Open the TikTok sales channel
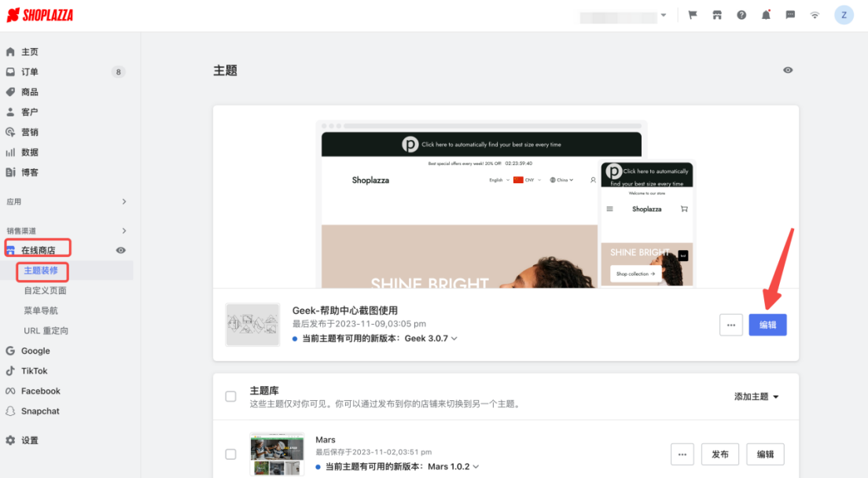 [x=35, y=370]
